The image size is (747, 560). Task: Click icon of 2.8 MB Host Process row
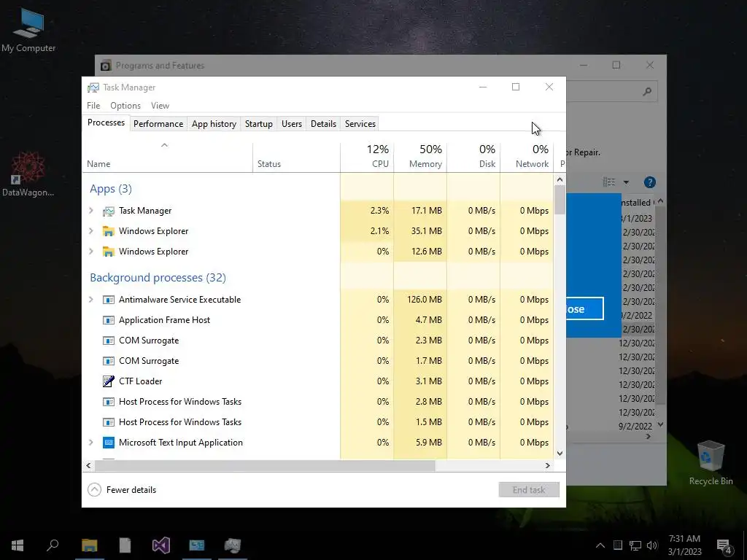(x=109, y=402)
